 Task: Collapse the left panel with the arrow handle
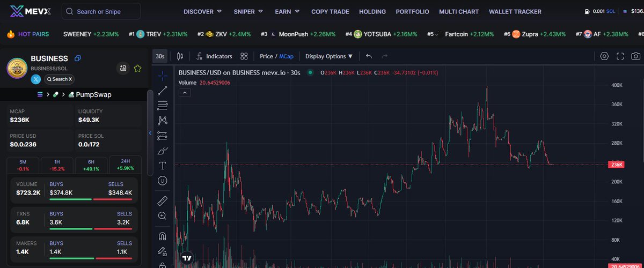click(150, 133)
